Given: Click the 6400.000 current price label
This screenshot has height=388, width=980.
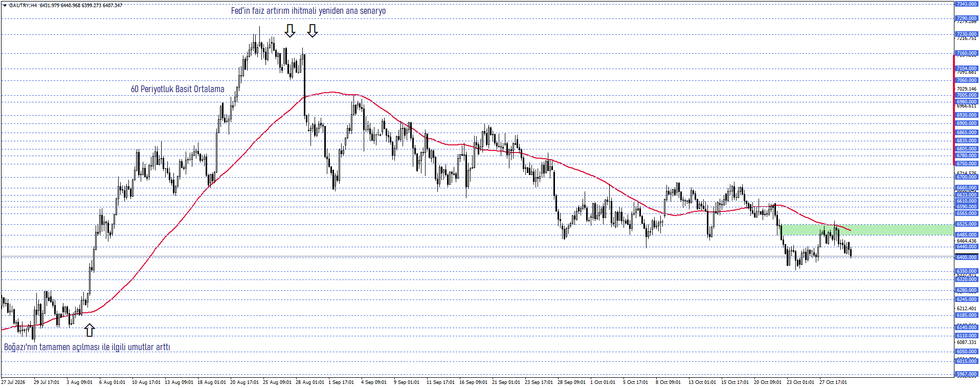Looking at the screenshot, I should tap(966, 257).
